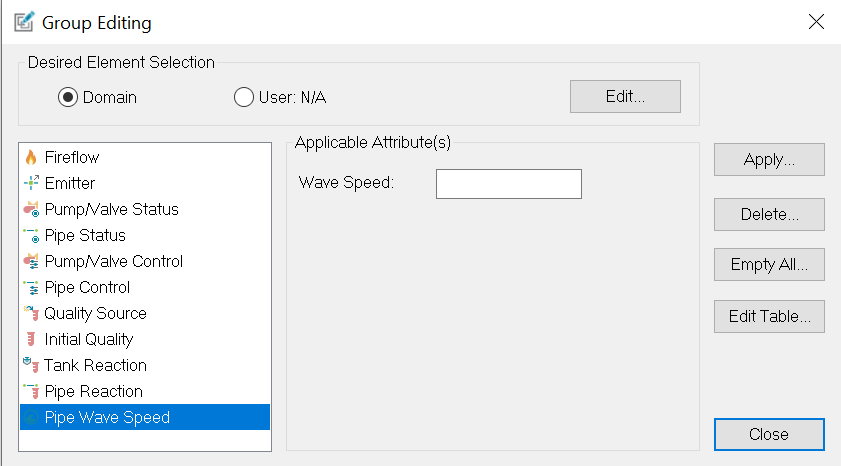Image resolution: width=841 pixels, height=466 pixels.
Task: Click the Pump/Valve Status icon
Action: (x=31, y=209)
